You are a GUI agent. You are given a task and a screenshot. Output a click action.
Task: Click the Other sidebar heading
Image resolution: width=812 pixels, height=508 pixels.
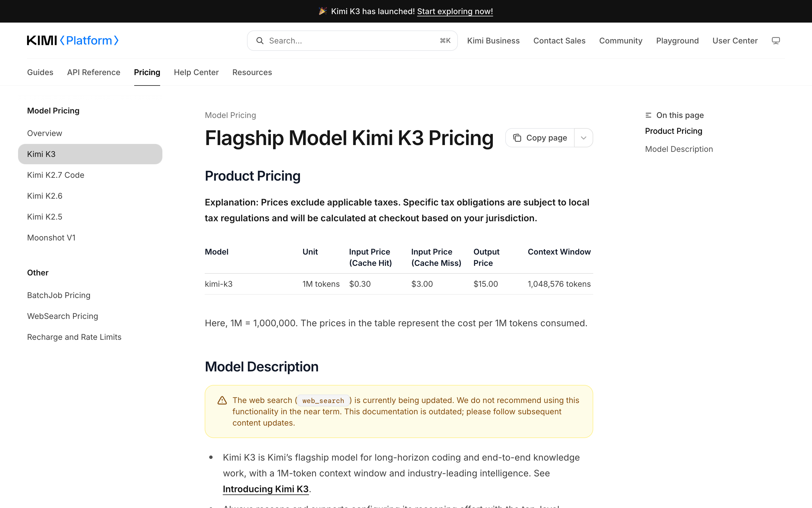point(38,272)
